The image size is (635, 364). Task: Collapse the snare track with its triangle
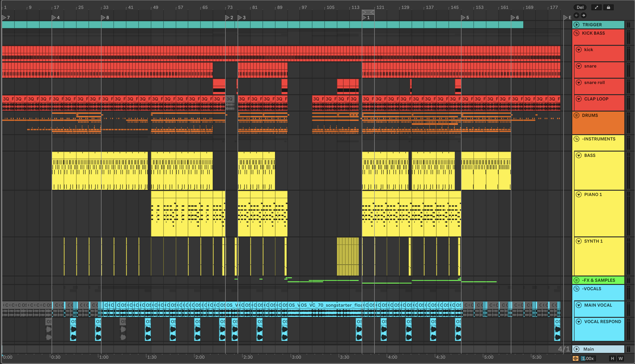579,66
